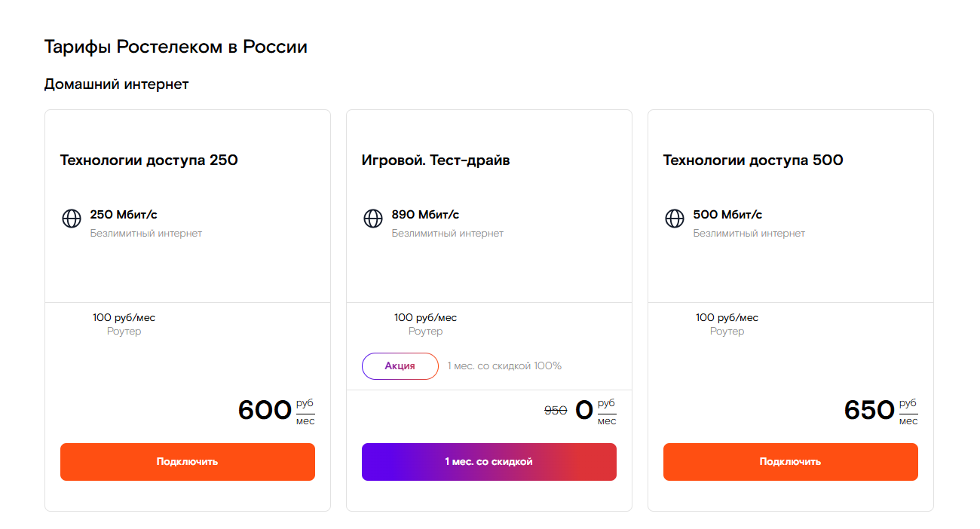The height and width of the screenshot is (529, 980).
Task: Click the 1 мес. со скидкой 100% promo text
Action: coord(504,366)
